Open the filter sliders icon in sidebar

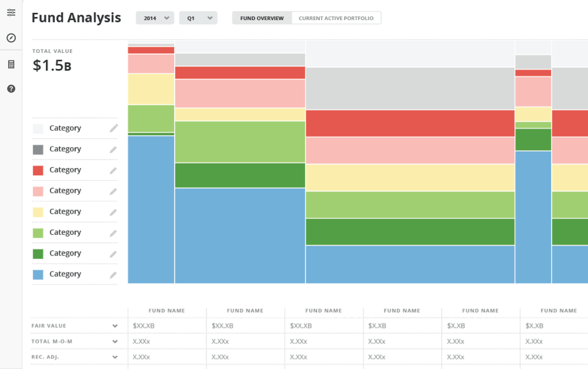coord(11,12)
